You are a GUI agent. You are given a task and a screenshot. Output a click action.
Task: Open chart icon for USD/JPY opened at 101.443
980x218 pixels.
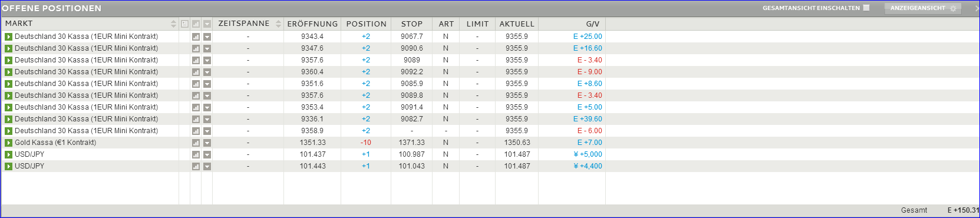tap(196, 166)
